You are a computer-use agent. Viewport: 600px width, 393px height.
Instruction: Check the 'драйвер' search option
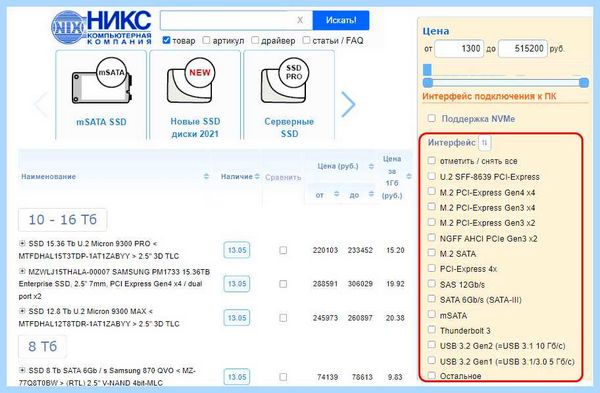pyautogui.click(x=255, y=40)
